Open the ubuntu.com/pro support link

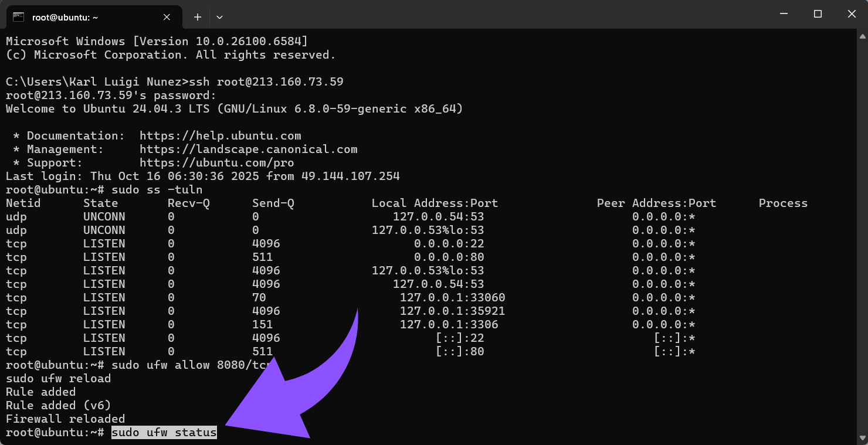click(216, 162)
